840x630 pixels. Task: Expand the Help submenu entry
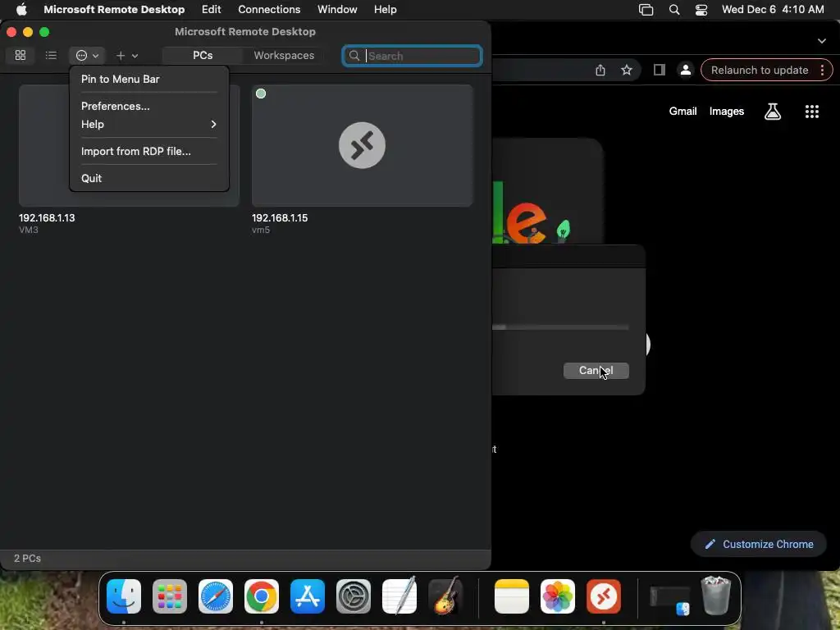149,125
